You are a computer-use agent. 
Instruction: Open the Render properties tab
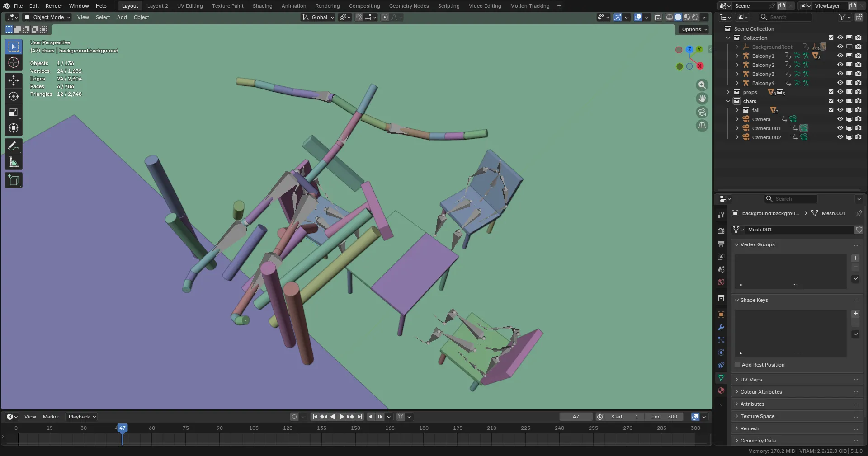(721, 231)
